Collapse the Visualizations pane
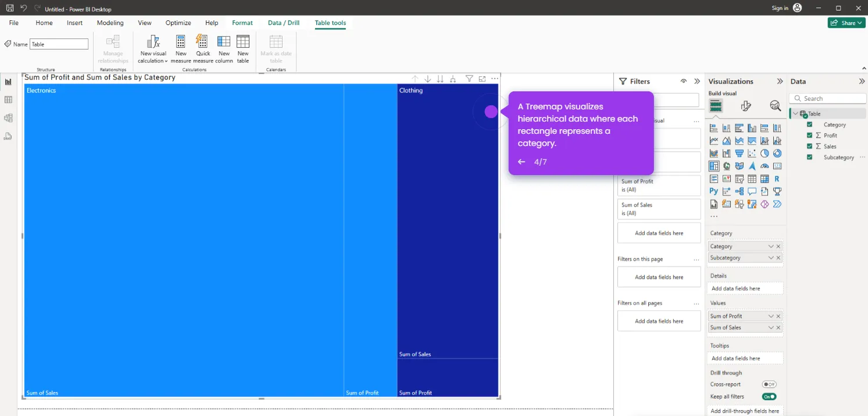The image size is (868, 416). 780,81
